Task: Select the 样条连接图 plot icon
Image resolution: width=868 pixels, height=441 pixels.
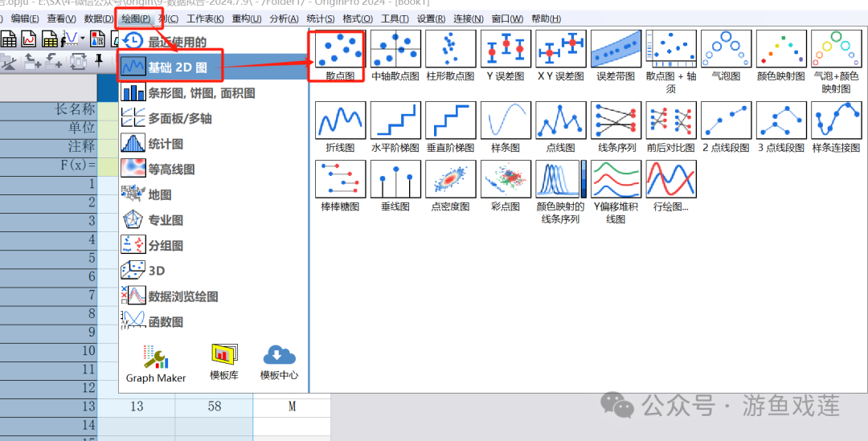Action: [836, 120]
